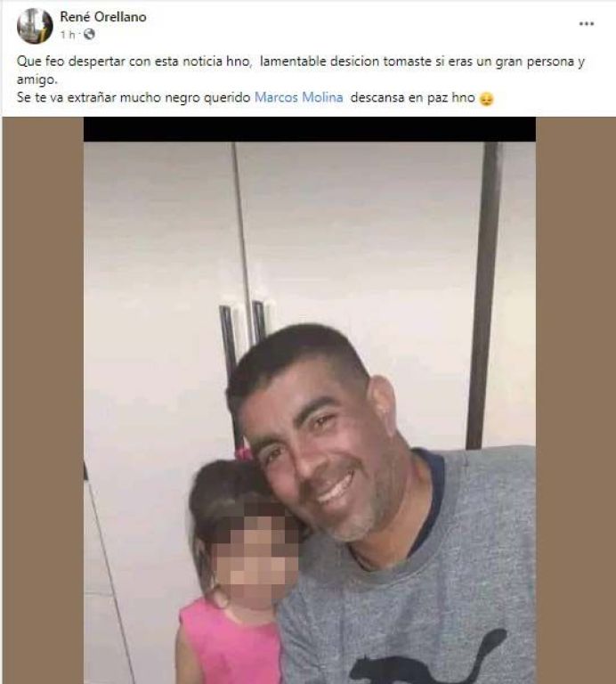616x684 pixels.
Task: Click the 'descansa en paz hno' text
Action: (412, 97)
